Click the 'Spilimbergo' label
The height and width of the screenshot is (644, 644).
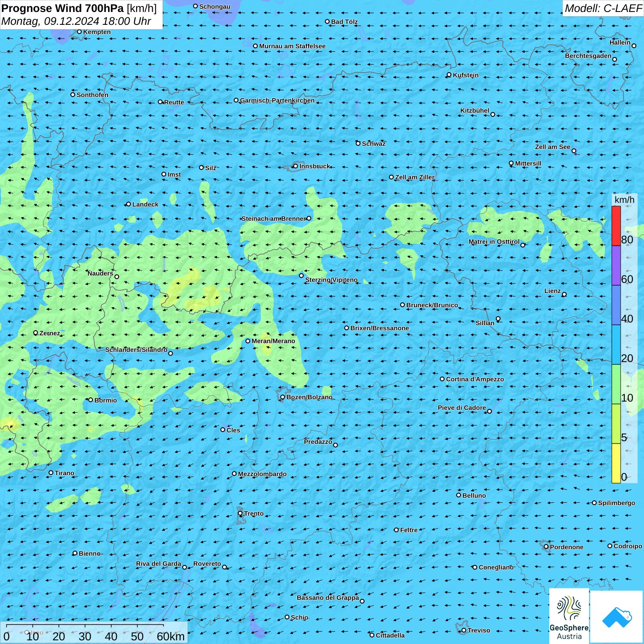click(616, 503)
